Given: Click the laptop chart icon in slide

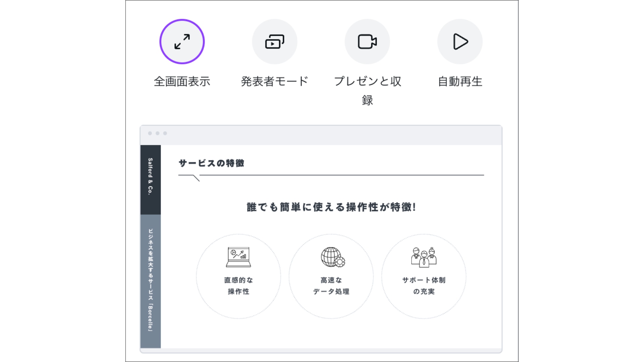Looking at the screenshot, I should coord(238,257).
